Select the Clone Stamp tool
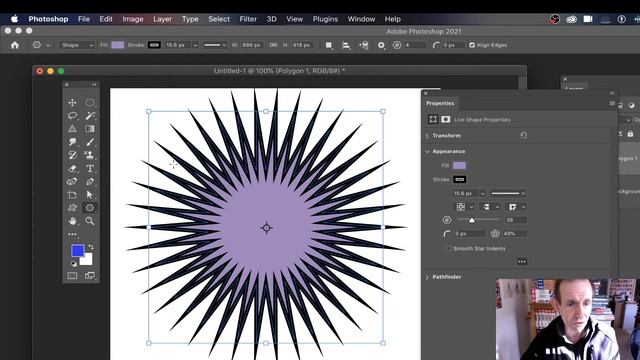This screenshot has width=640, height=360. 90,155
